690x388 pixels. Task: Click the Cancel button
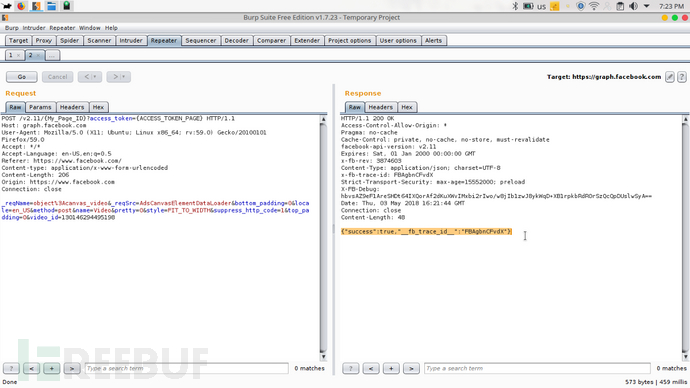click(58, 77)
